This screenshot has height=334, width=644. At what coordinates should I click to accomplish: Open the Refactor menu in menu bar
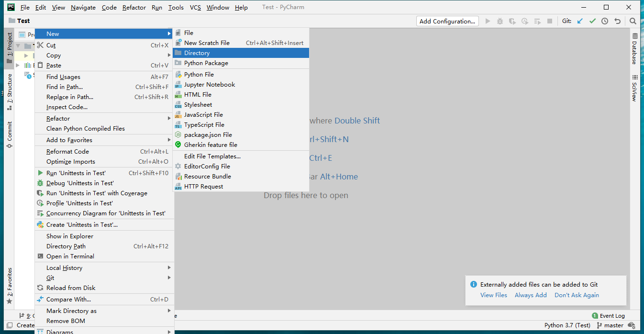134,8
